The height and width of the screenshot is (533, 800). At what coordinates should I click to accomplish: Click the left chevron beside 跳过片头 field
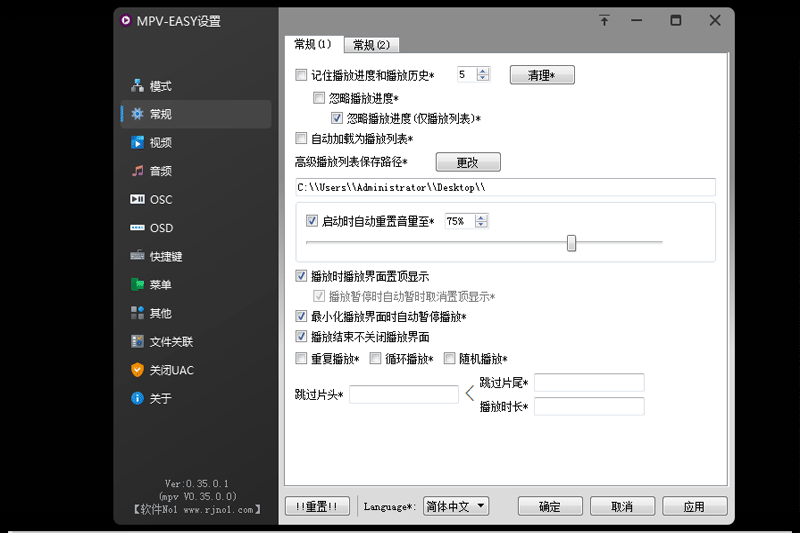click(470, 393)
